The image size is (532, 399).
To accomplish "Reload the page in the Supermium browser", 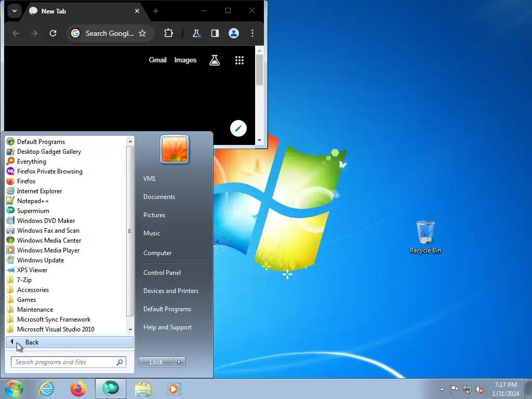I will [x=53, y=33].
